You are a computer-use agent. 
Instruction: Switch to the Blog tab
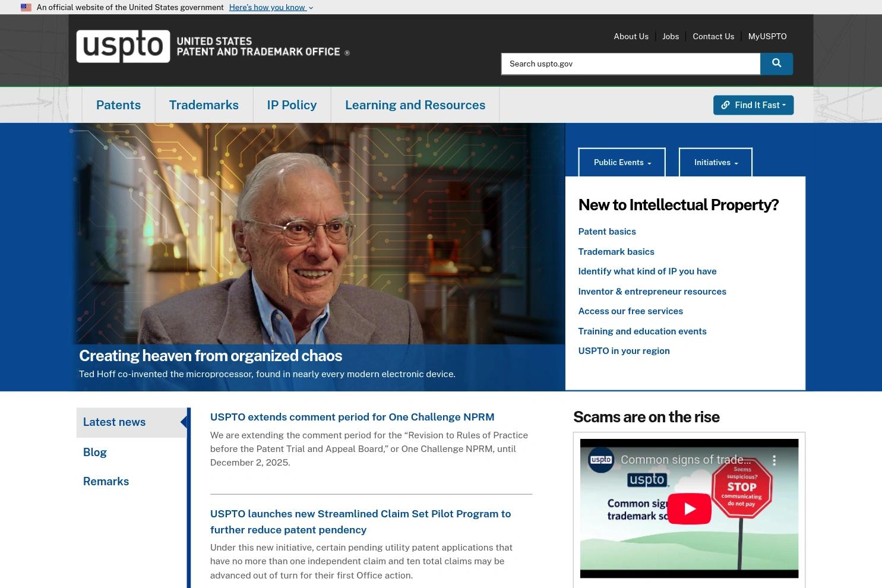(x=95, y=453)
